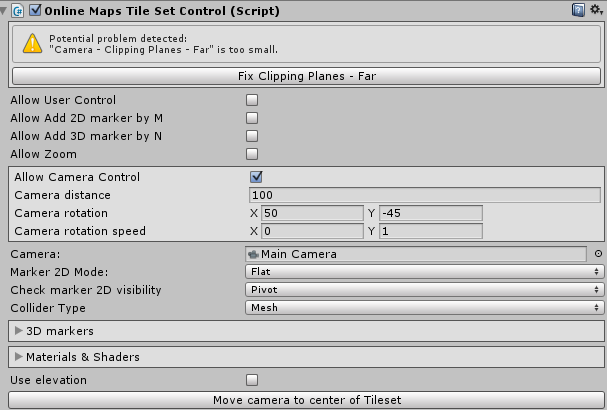
Task: Toggle Allow Zoom checkbox
Action: (x=252, y=154)
